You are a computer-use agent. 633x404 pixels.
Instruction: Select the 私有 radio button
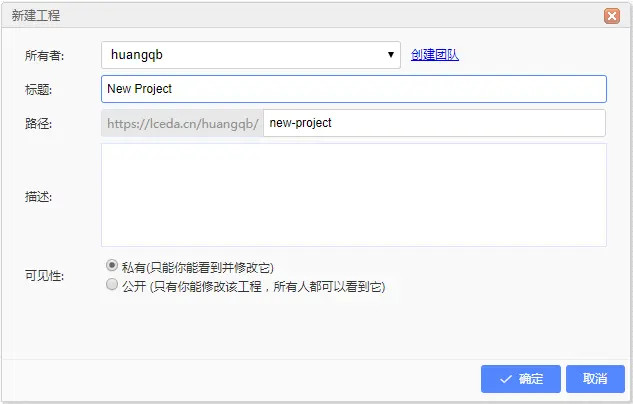point(112,266)
